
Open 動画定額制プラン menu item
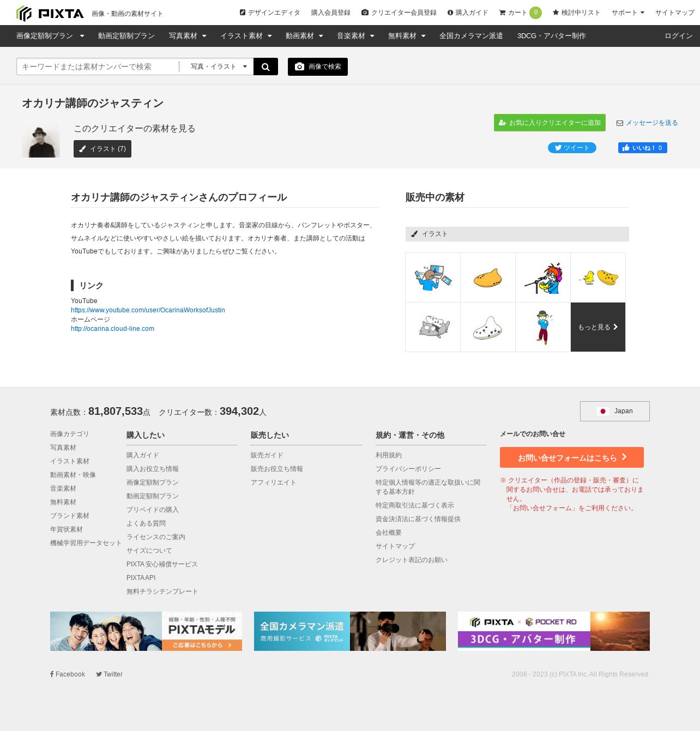coord(126,36)
